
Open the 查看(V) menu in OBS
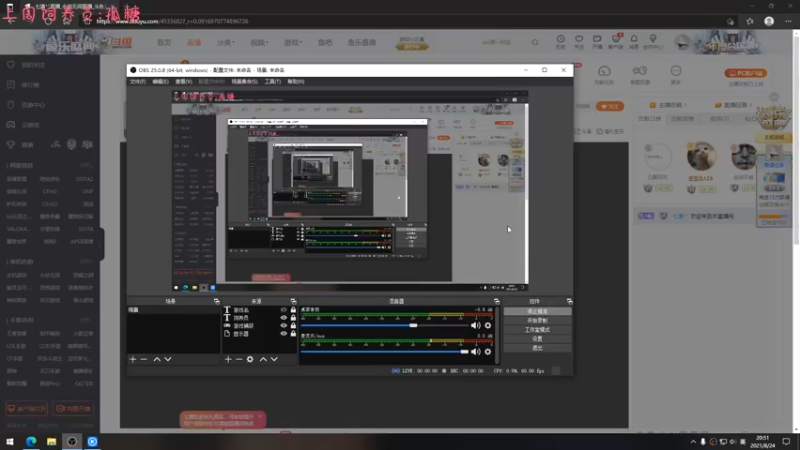click(184, 82)
